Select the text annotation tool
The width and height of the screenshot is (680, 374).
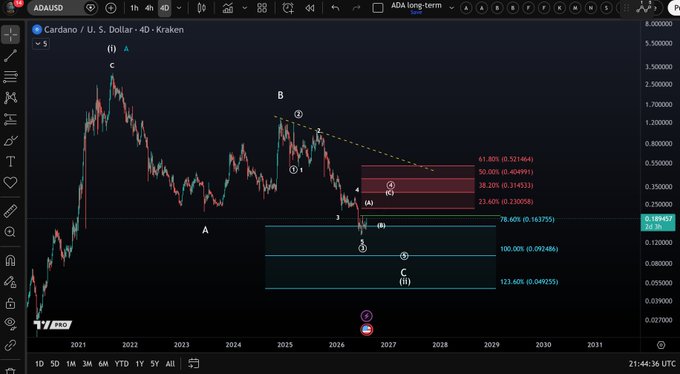(x=10, y=161)
